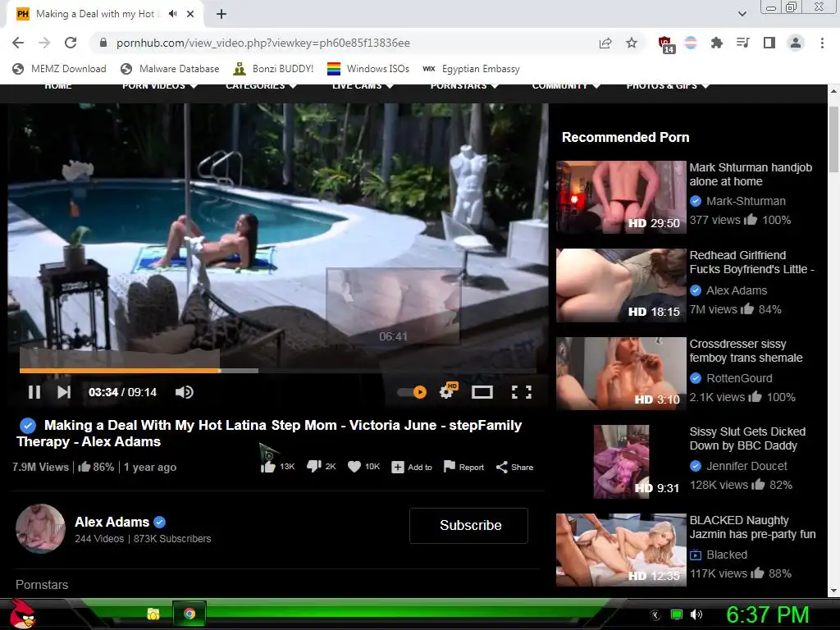This screenshot has height=630, width=840.
Task: Enter fullscreen video mode
Action: pyautogui.click(x=521, y=392)
